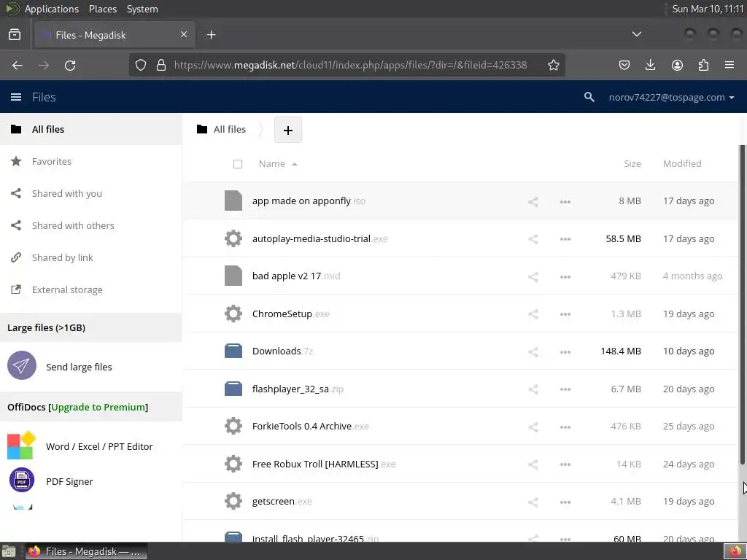The height and width of the screenshot is (560, 747).
Task: Share the bad apple v2 17.mid file
Action: pyautogui.click(x=533, y=276)
